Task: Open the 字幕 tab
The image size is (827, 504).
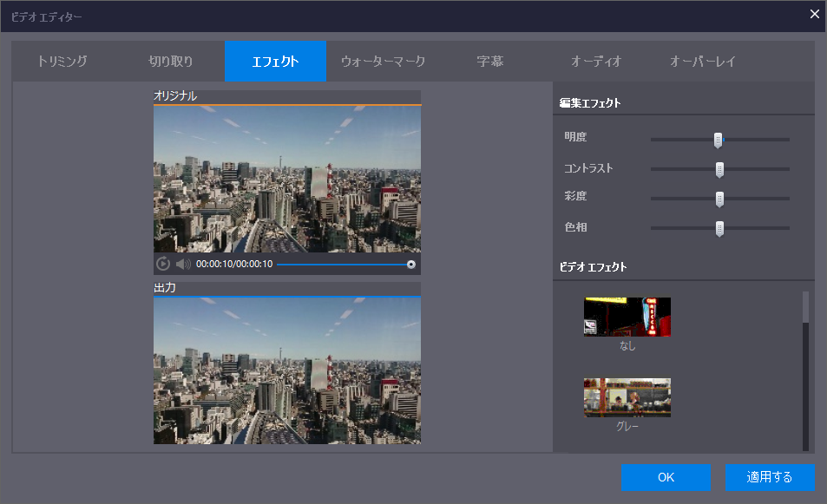Action: click(x=490, y=62)
